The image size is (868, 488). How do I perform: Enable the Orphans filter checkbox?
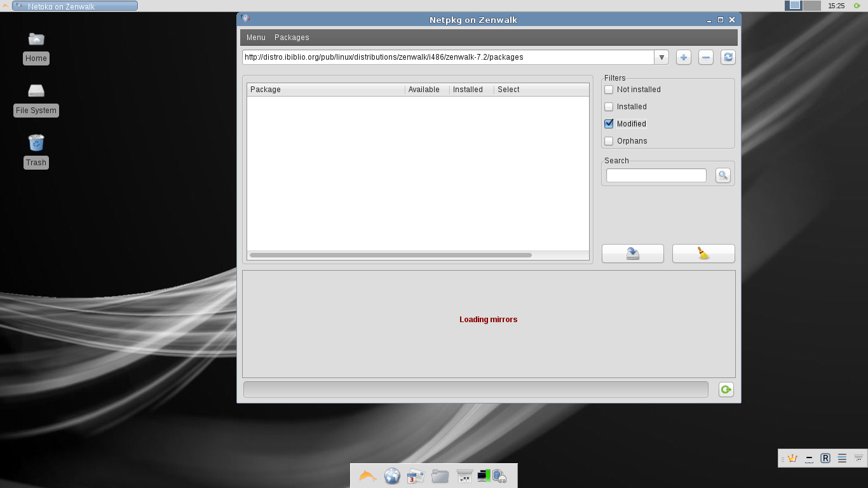pyautogui.click(x=609, y=141)
